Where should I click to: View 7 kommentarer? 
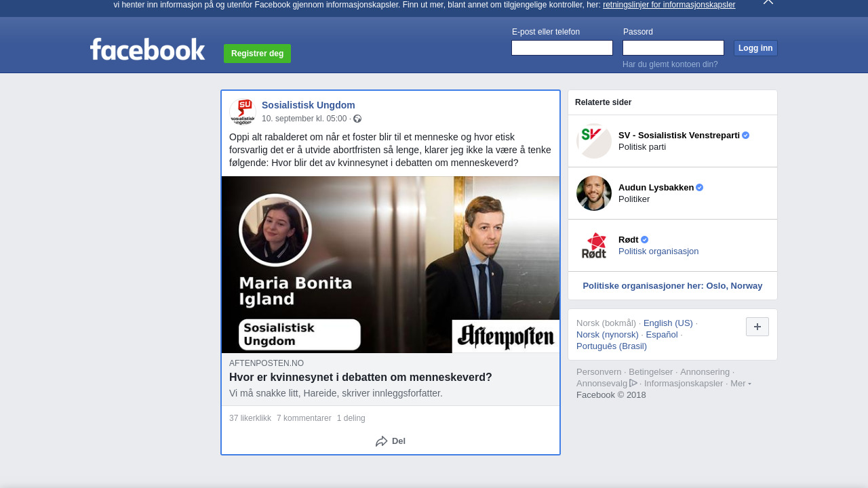304,418
